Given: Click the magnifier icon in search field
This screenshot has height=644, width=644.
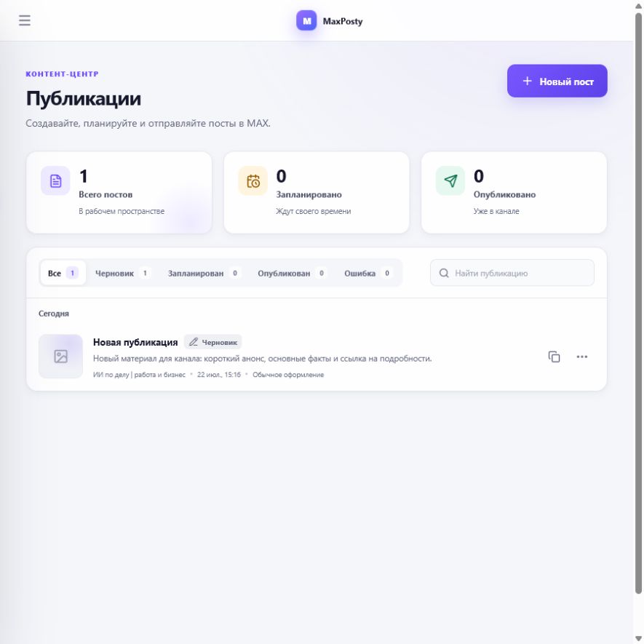Looking at the screenshot, I should click(x=444, y=273).
